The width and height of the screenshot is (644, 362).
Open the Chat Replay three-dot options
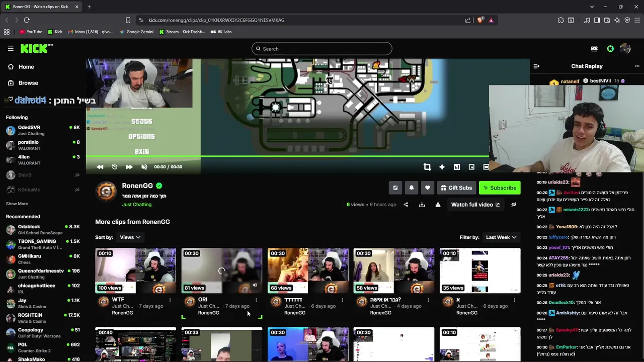tap(637, 66)
